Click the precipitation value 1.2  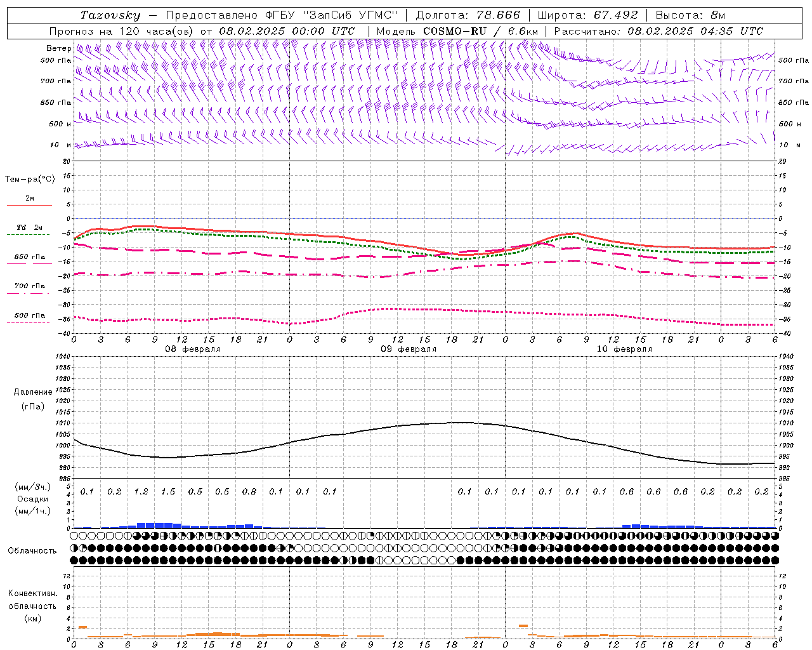[141, 492]
